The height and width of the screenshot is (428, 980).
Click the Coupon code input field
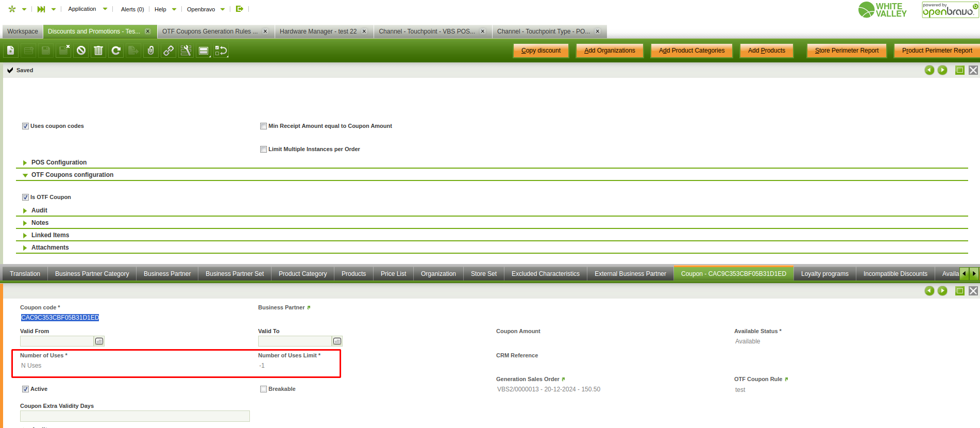60,318
